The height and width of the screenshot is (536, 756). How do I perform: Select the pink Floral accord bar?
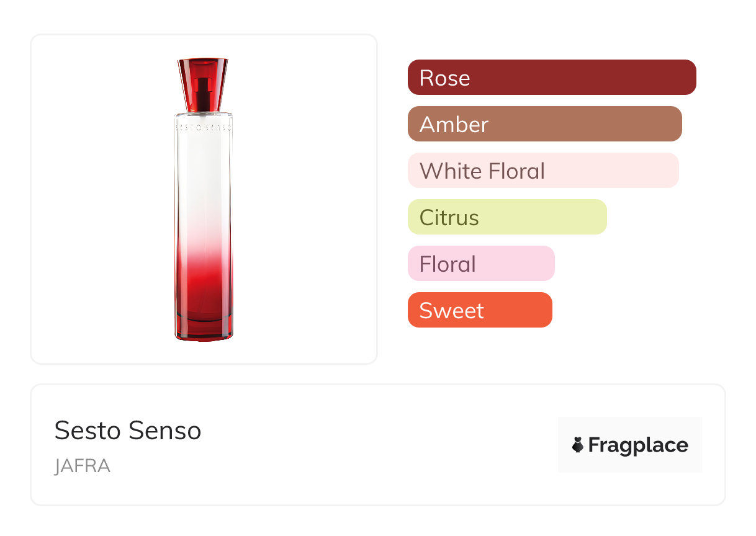480,264
